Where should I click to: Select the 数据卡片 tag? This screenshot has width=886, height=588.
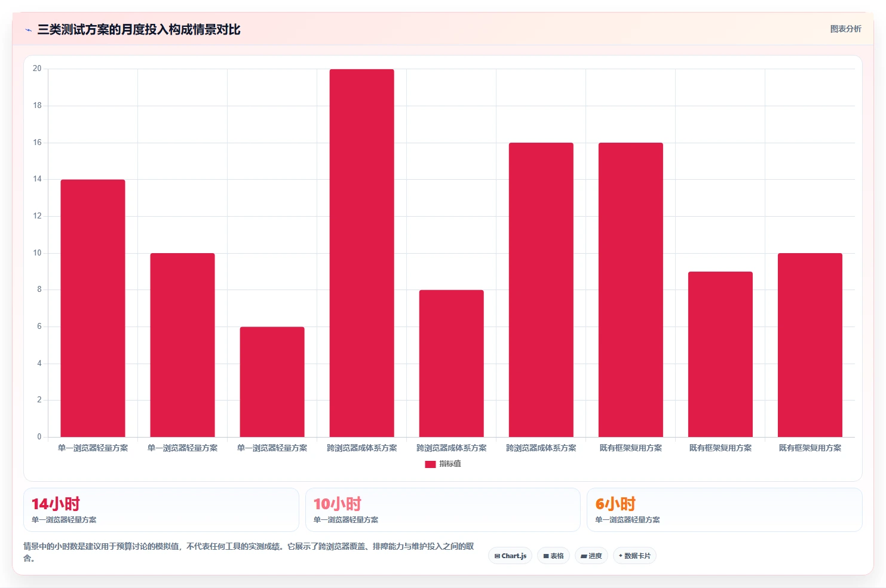coord(634,556)
